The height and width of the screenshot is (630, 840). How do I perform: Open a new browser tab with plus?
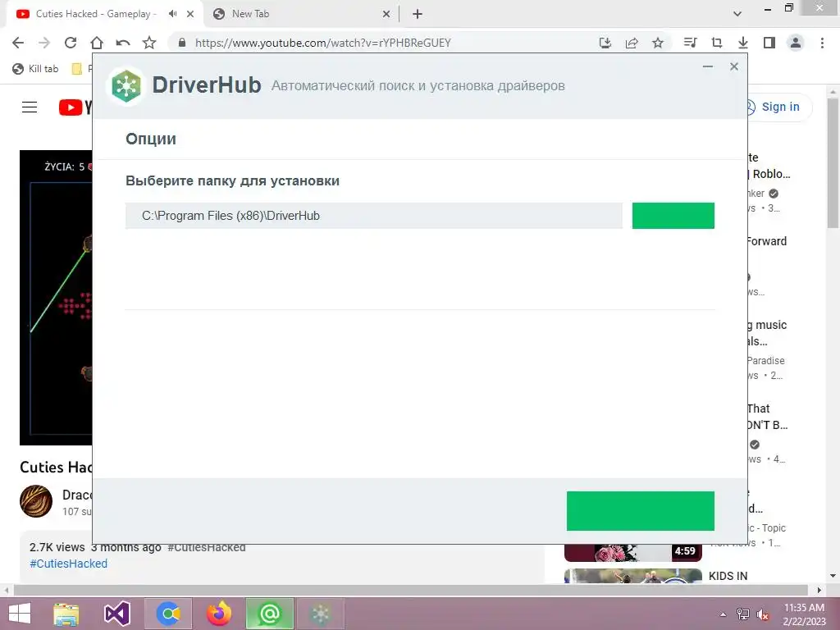point(418,14)
